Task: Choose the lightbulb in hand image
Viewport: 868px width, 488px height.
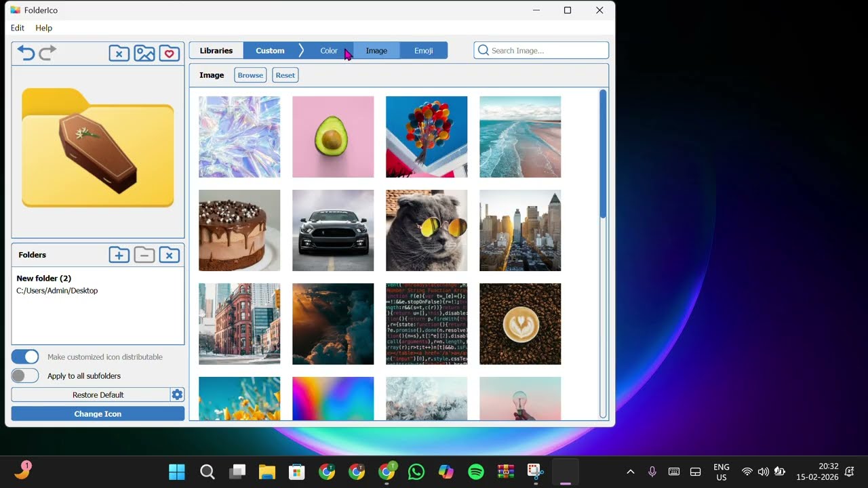Action: click(x=520, y=399)
